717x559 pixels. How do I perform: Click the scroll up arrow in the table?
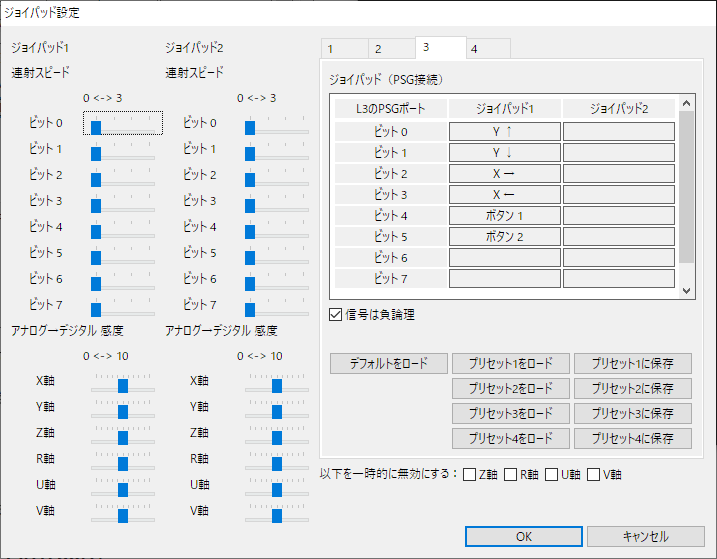(x=686, y=102)
